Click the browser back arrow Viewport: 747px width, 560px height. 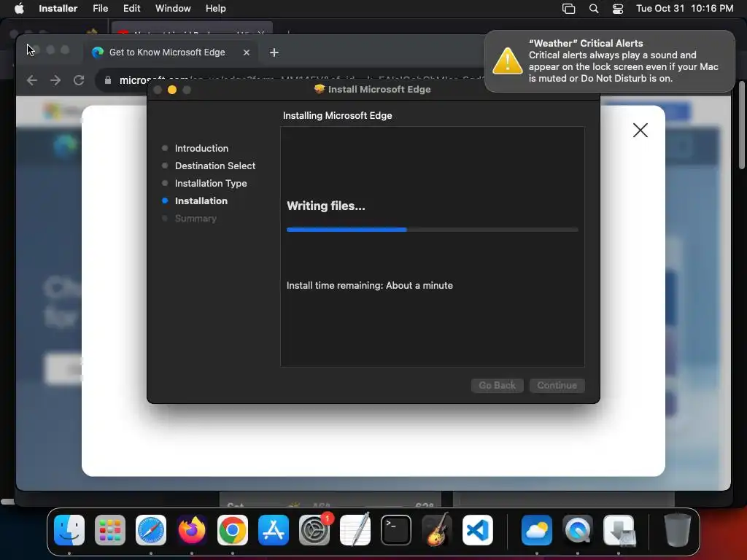coord(32,80)
